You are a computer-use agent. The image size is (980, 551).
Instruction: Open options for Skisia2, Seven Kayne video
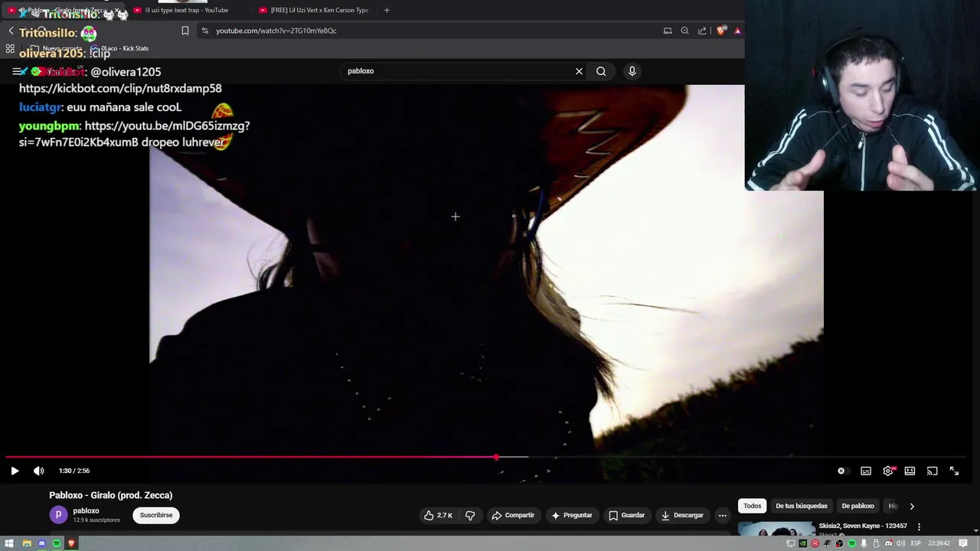919,527
